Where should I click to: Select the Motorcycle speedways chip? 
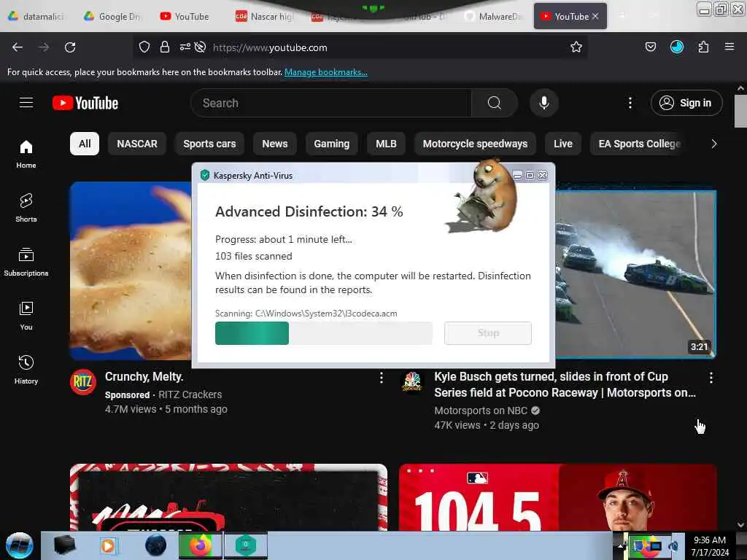475,144
